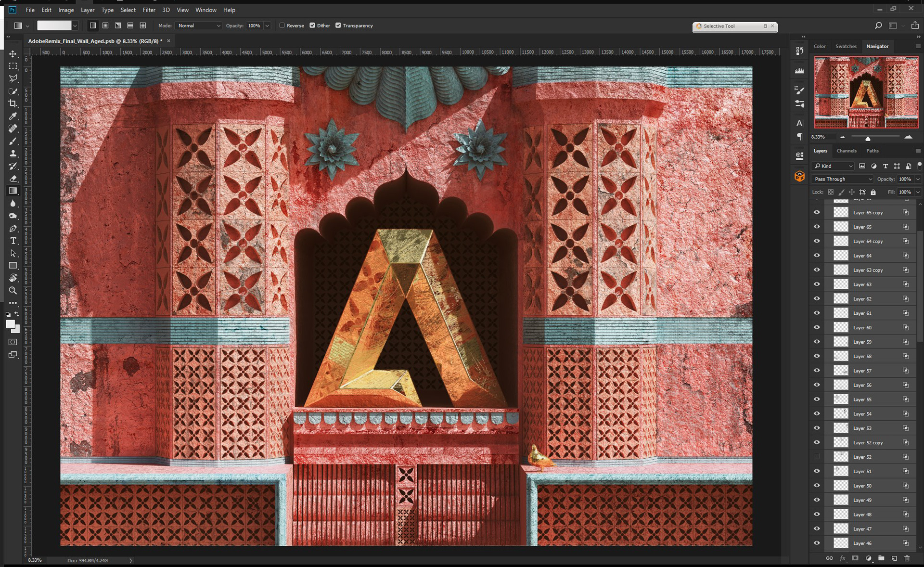Switch to the Swatches tab
Screen dimensions: 924x567
pyautogui.click(x=846, y=46)
